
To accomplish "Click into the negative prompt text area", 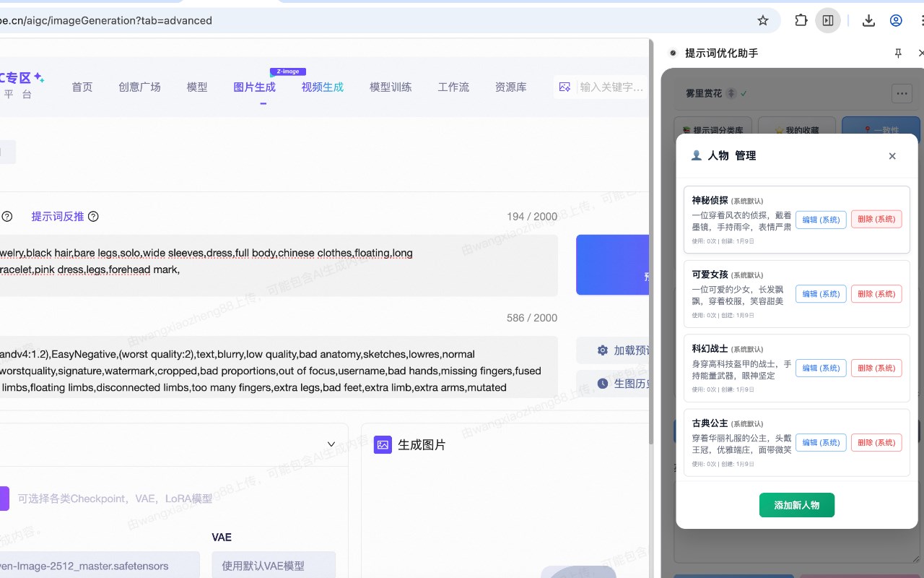I will point(279,367).
